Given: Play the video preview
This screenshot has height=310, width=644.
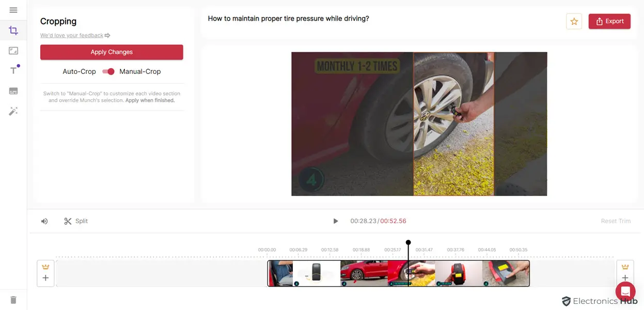Looking at the screenshot, I should click(335, 221).
